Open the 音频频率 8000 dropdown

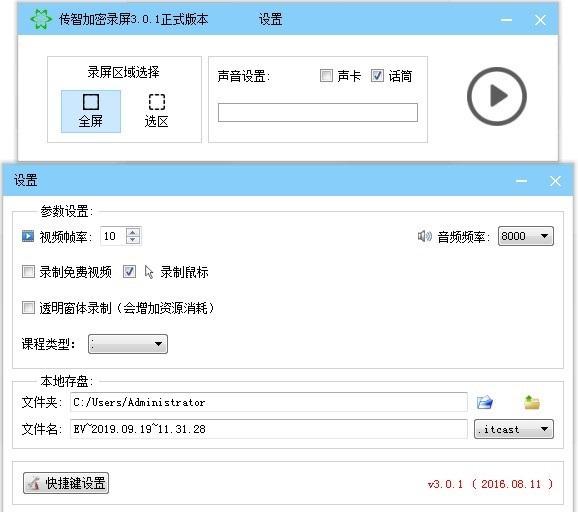click(x=525, y=236)
